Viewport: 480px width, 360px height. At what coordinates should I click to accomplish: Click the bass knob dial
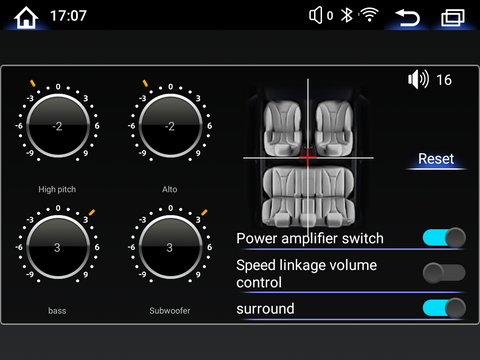(58, 247)
